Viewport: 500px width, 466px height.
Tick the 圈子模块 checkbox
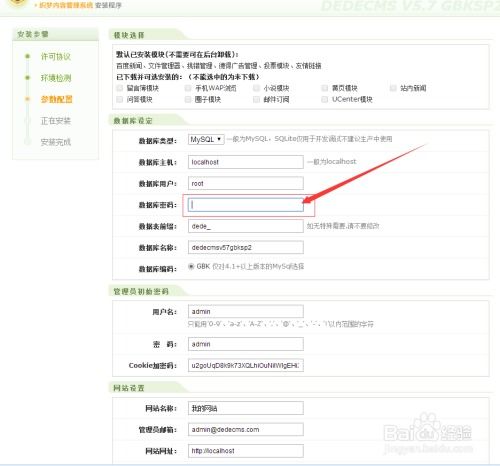tap(188, 99)
